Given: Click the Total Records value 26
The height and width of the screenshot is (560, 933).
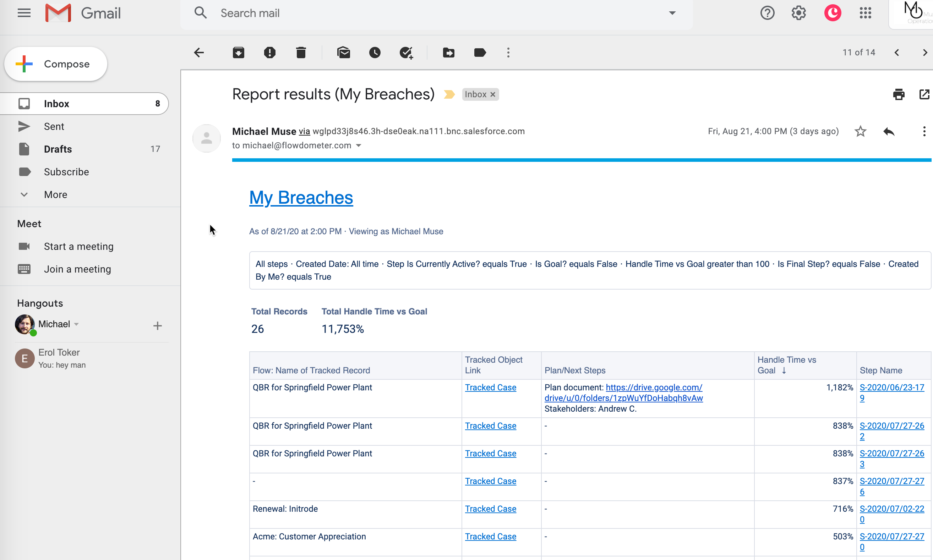Looking at the screenshot, I should [257, 329].
